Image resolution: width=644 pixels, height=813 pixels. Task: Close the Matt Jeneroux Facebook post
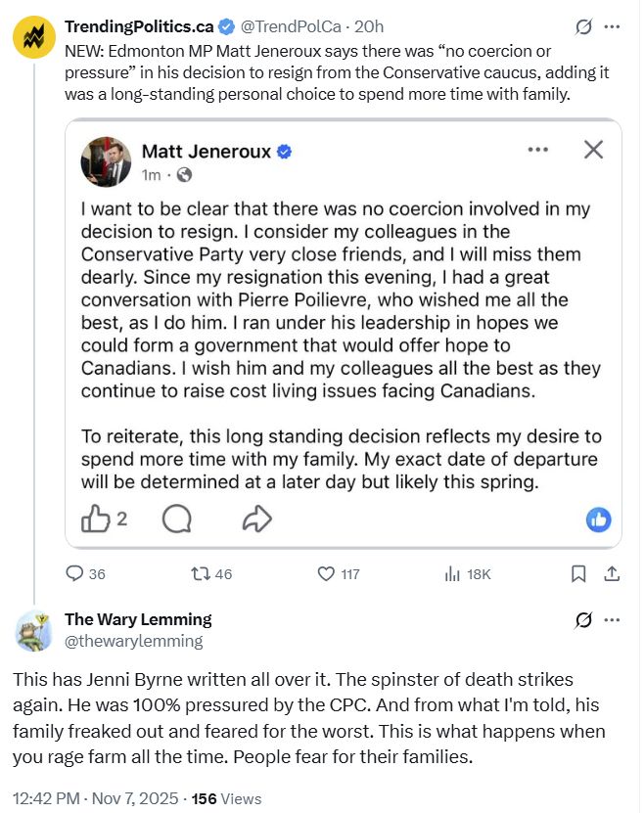(x=593, y=150)
